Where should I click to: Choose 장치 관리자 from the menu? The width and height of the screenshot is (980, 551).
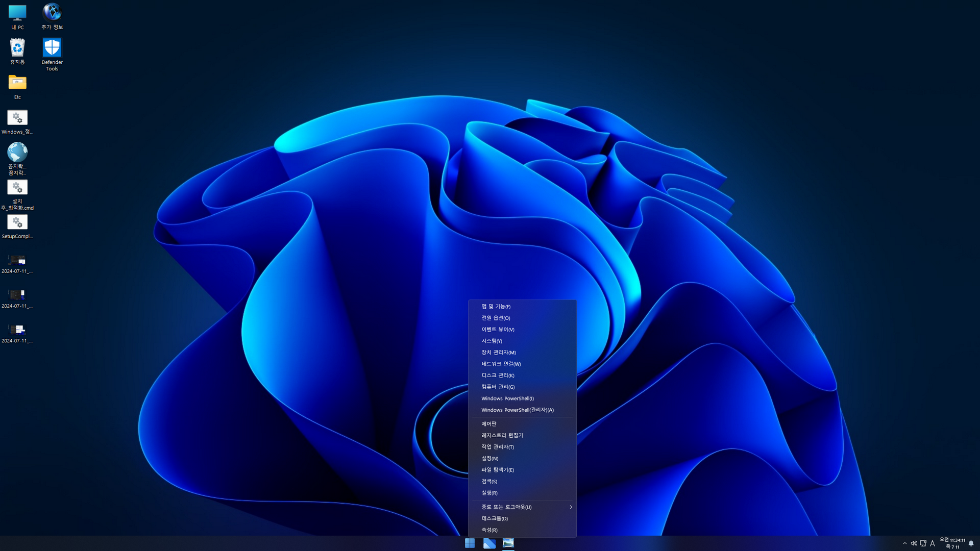(x=499, y=352)
